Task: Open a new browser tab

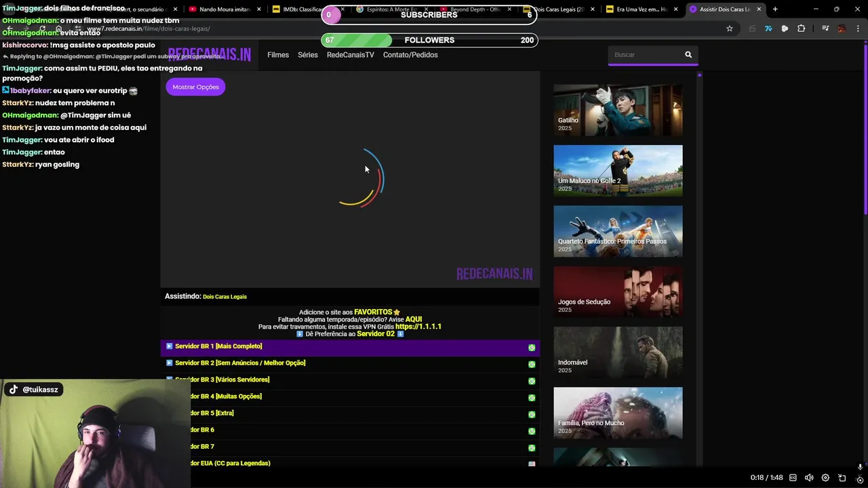Action: (775, 9)
